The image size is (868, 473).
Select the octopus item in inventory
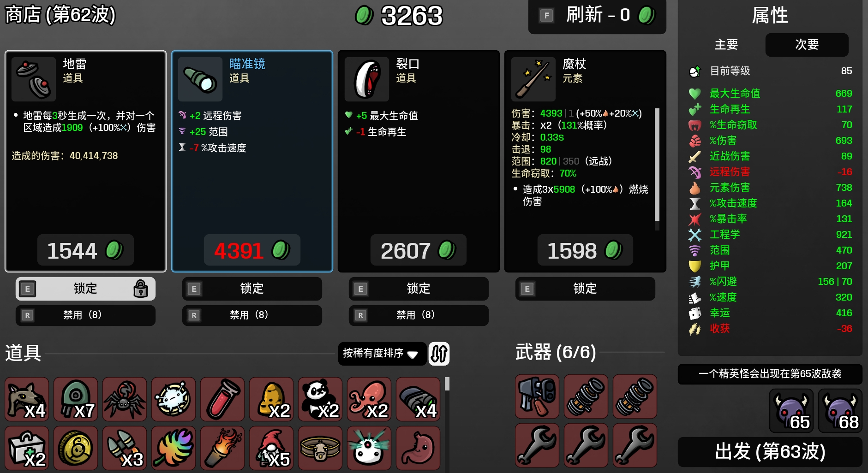(x=369, y=399)
